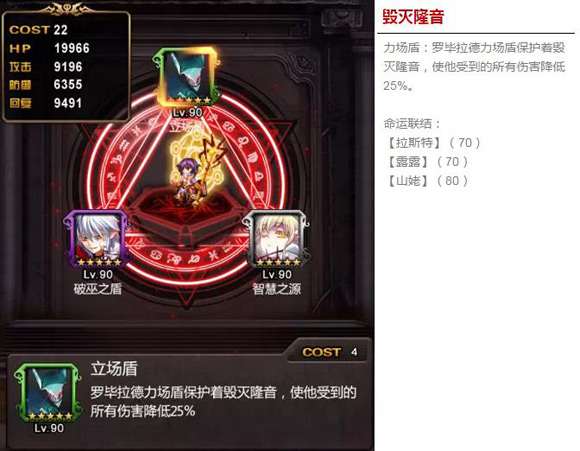Select the silver-framed 智慧之源 hero portrait
The image size is (580, 451).
point(276,239)
